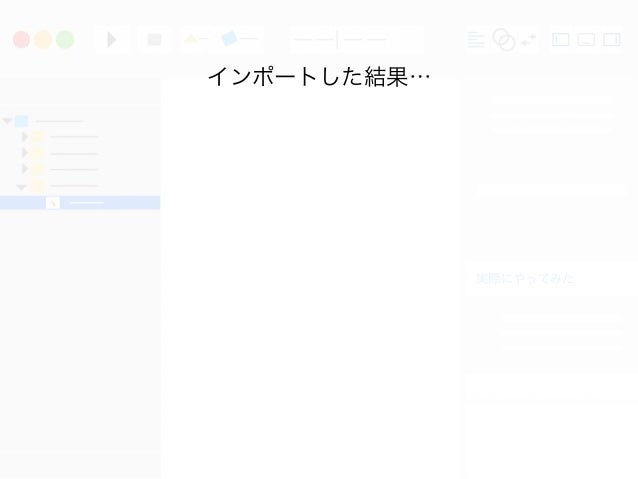The image size is (638, 479).
Task: Click the blue project icon in navigator
Action: tap(22, 121)
